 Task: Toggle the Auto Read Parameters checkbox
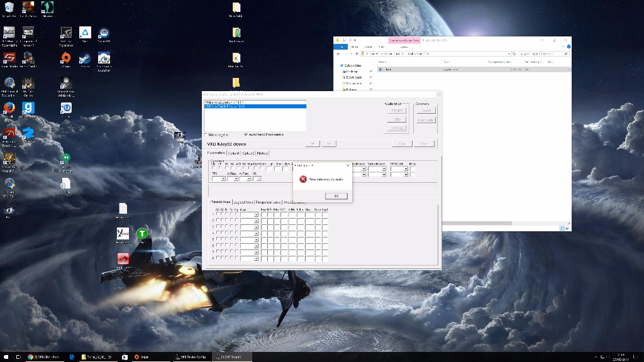click(x=246, y=134)
